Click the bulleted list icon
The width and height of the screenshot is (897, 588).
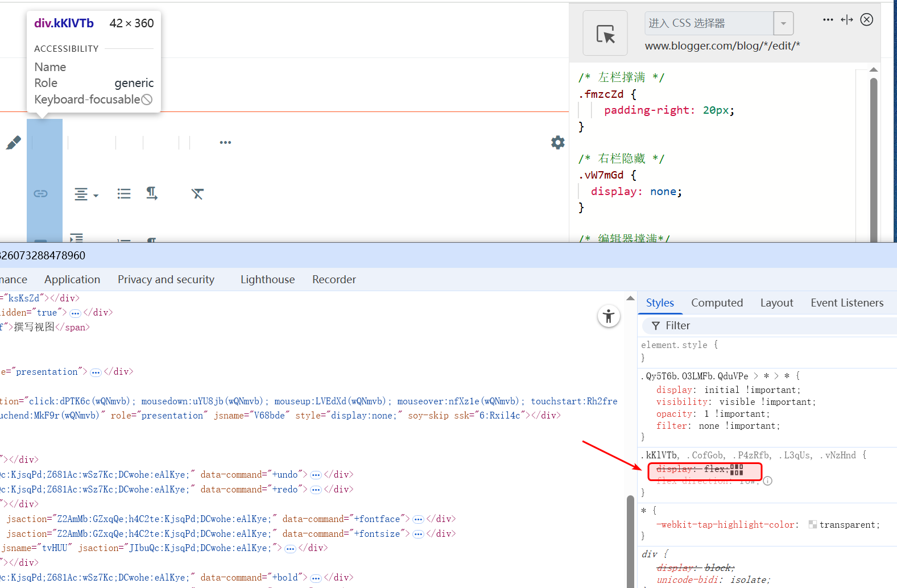tap(123, 194)
